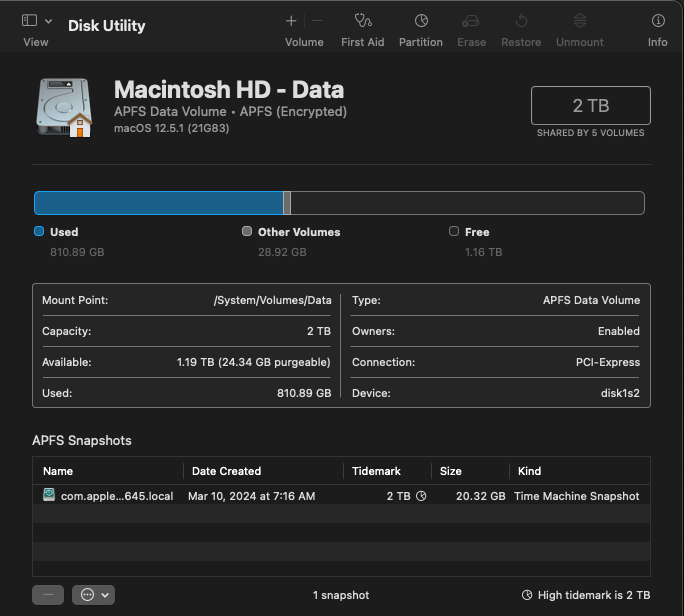Click the tidemark clock icon in snapshot row
The image size is (684, 616).
pos(421,496)
